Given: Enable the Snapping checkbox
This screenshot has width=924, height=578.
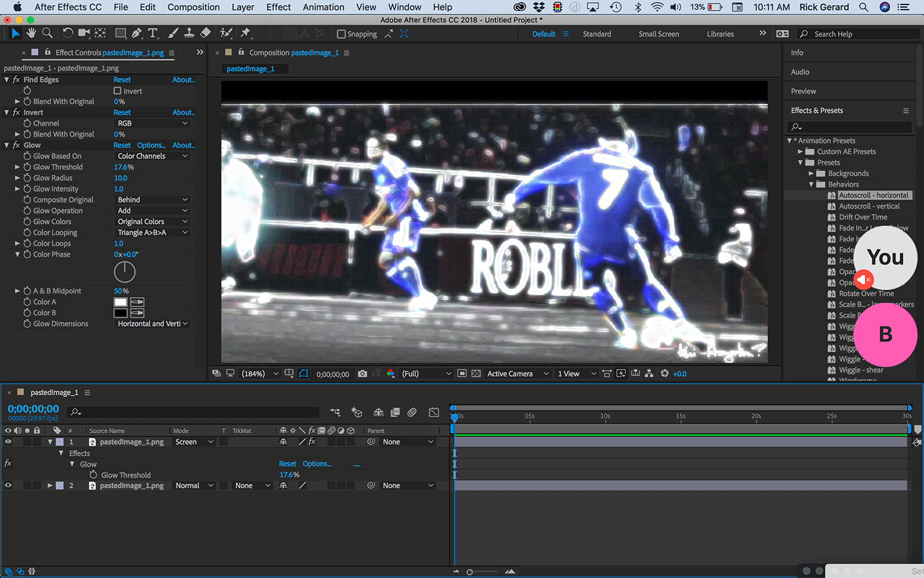Looking at the screenshot, I should (x=341, y=34).
